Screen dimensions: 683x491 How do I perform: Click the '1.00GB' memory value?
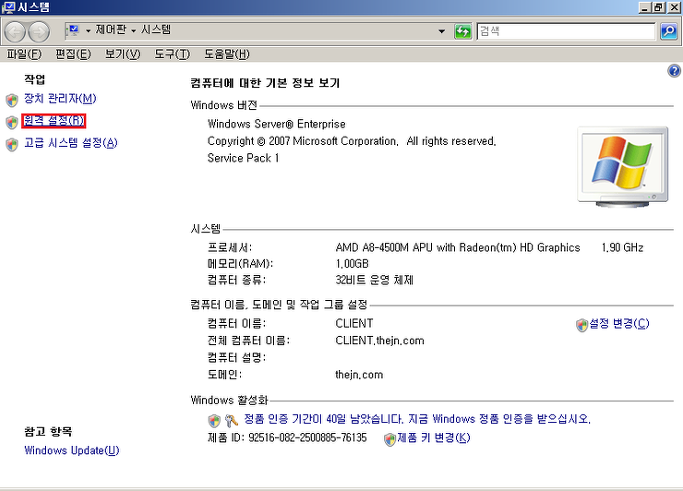352,264
